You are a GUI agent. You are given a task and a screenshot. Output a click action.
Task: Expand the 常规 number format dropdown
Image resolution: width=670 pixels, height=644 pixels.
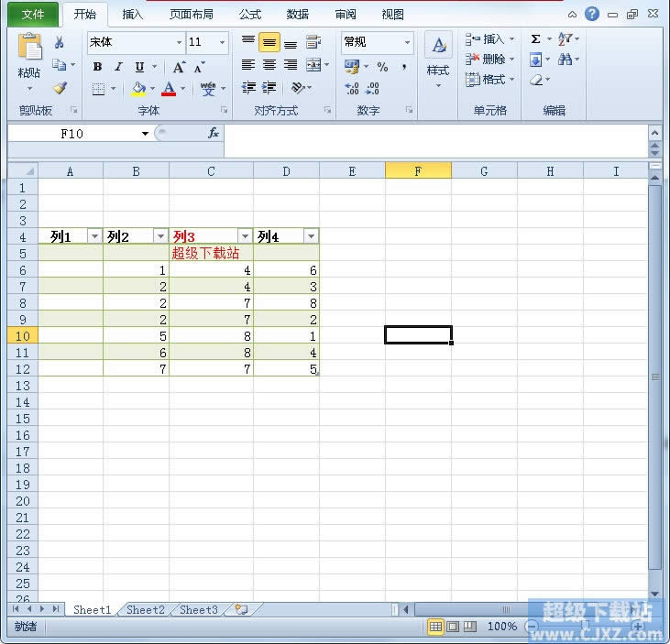tap(407, 42)
